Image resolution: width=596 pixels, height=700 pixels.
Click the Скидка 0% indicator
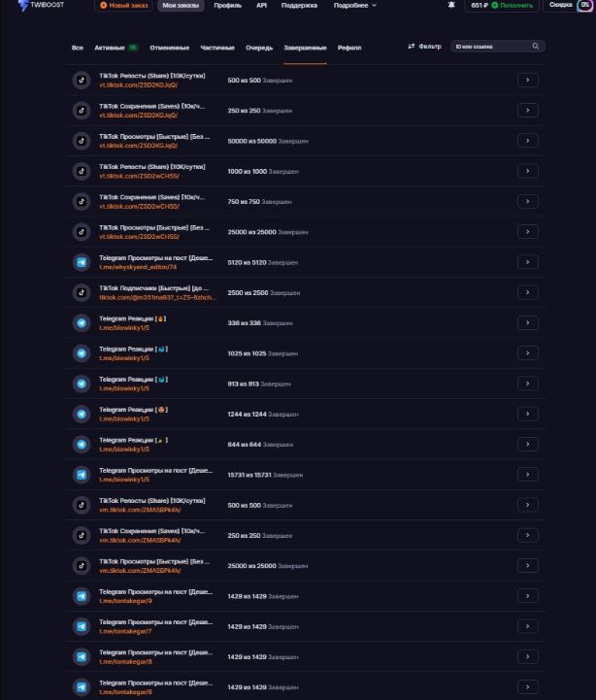click(x=569, y=5)
